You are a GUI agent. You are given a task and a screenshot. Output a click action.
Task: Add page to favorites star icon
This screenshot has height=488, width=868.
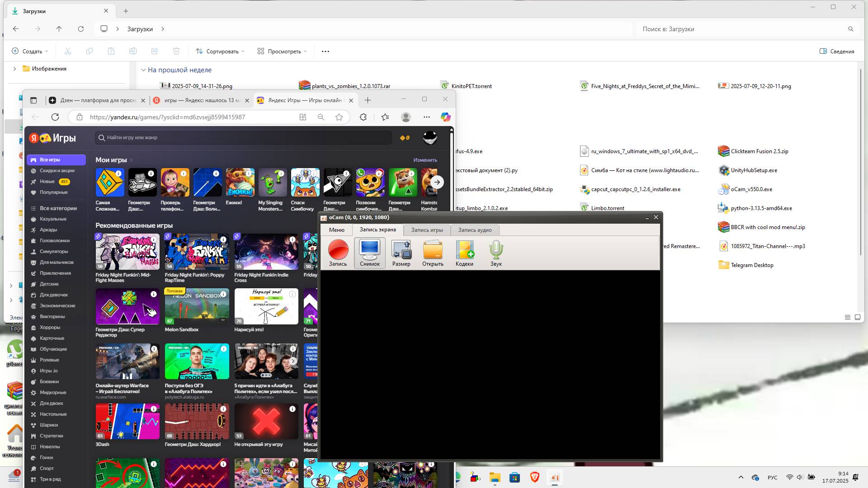339,117
